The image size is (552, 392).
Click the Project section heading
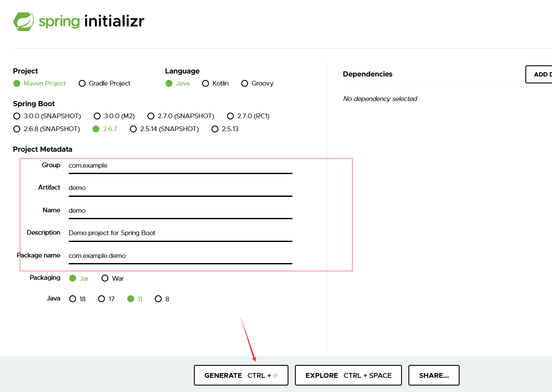pos(25,71)
